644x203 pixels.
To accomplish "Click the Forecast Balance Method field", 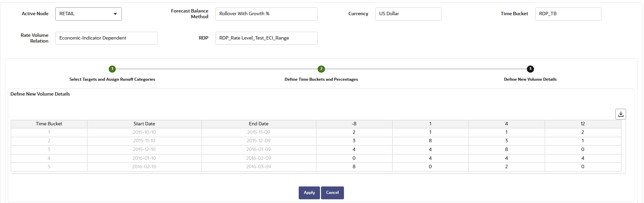I will coord(266,14).
